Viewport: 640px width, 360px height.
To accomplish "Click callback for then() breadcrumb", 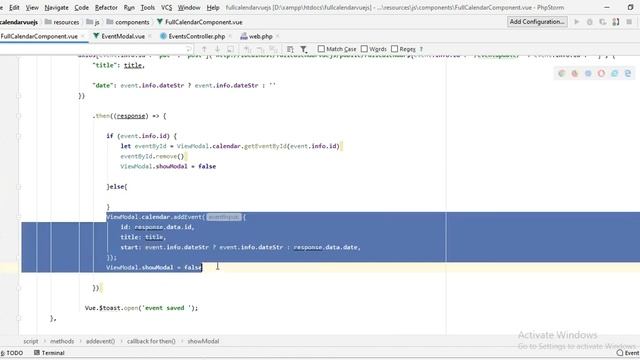I will click(x=151, y=341).
